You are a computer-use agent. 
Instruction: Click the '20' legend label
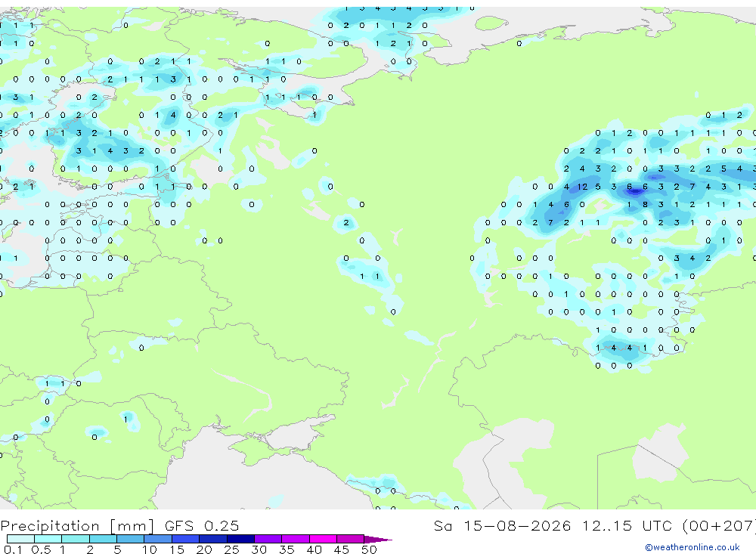pos(204,549)
